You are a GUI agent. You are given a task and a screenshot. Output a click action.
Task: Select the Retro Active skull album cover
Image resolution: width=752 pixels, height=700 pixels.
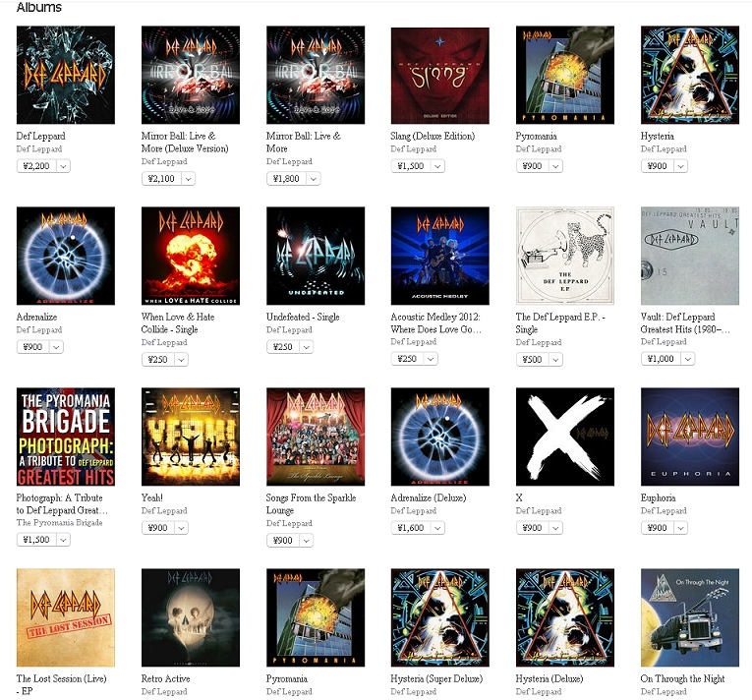coord(191,617)
